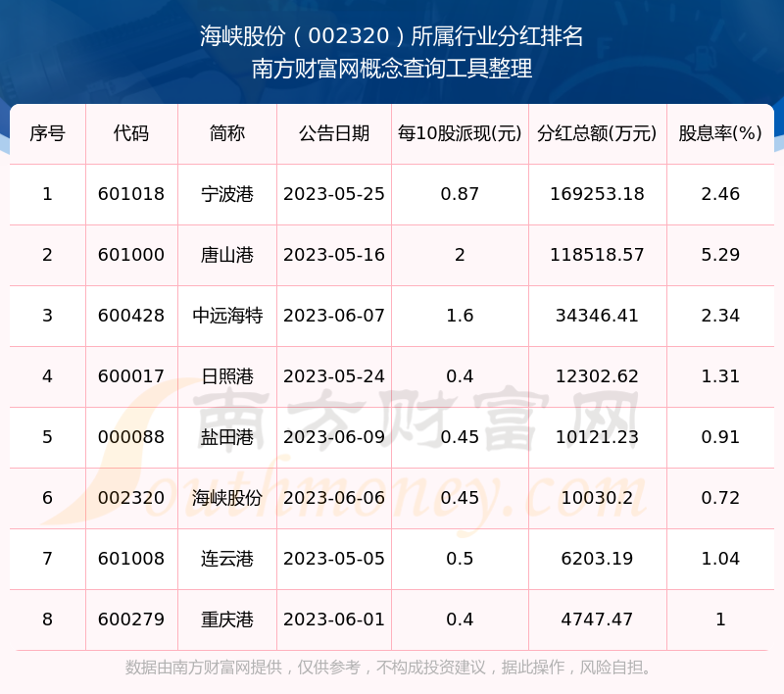Select stock code 000088

(131, 437)
